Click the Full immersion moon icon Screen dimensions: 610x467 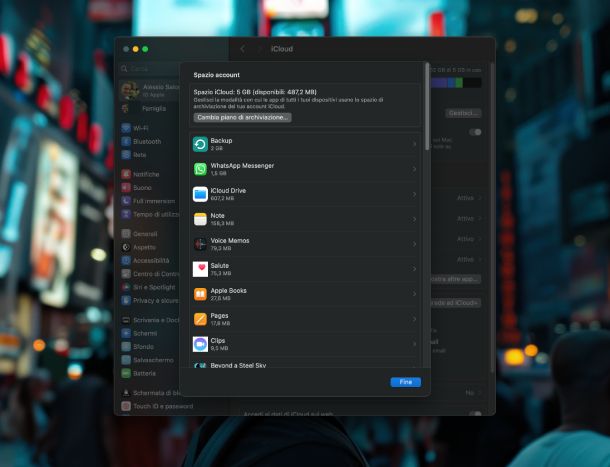126,201
